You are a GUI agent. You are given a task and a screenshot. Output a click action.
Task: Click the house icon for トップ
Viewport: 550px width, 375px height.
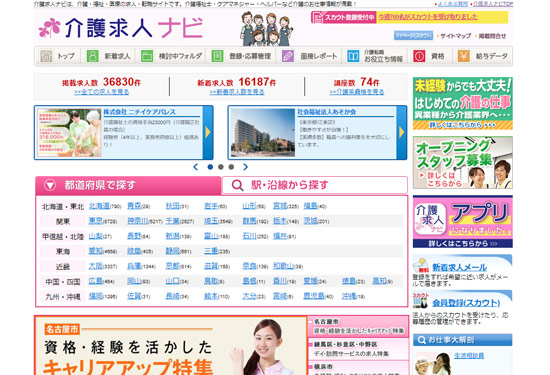click(46, 56)
